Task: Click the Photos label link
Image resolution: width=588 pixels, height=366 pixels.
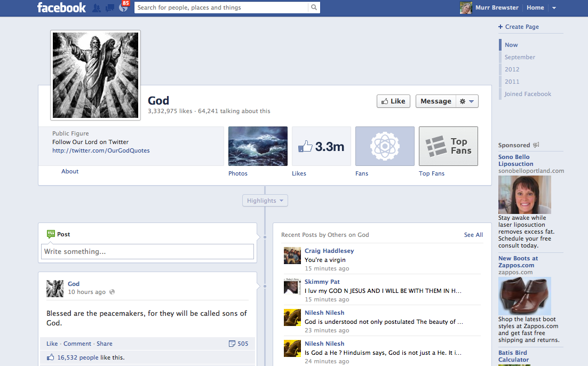Action: point(238,173)
